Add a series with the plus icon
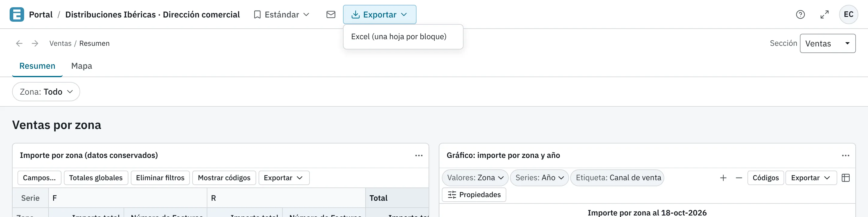Image resolution: width=868 pixels, height=217 pixels. point(723,178)
